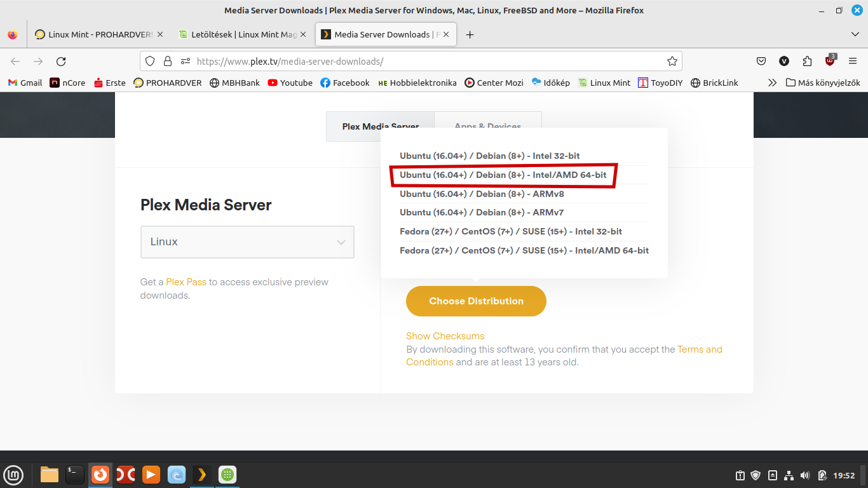Open the Pocket save icon
Screen dimensions: 868x488
point(761,62)
